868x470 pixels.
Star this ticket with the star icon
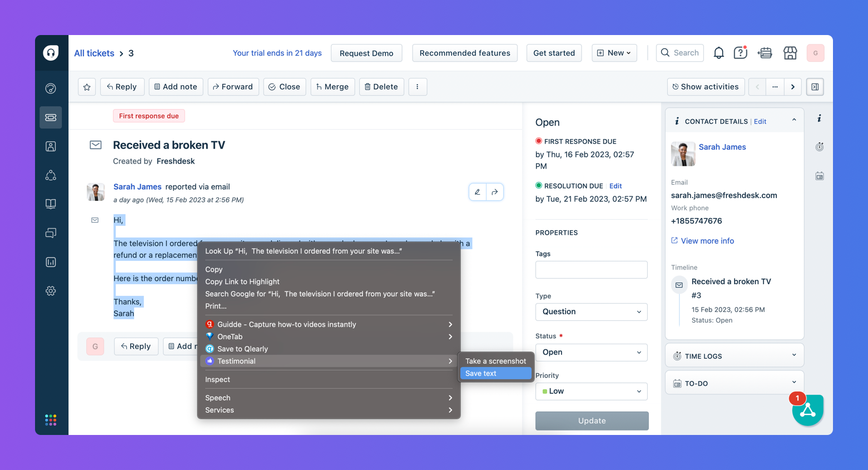click(87, 87)
